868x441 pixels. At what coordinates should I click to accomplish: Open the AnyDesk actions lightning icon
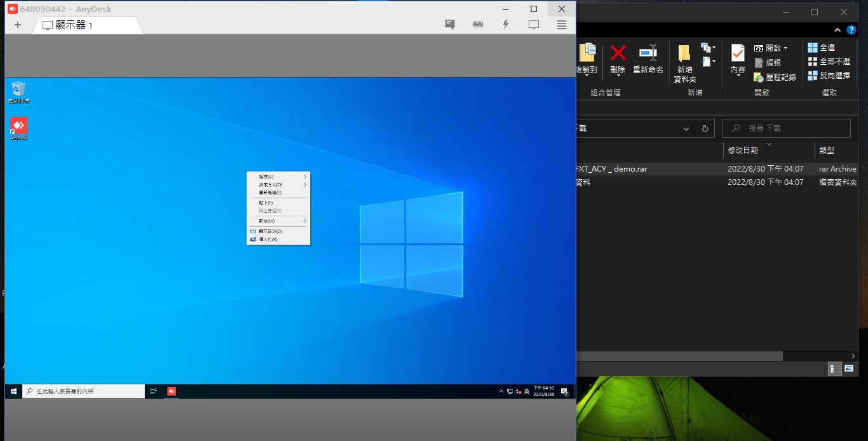point(506,25)
